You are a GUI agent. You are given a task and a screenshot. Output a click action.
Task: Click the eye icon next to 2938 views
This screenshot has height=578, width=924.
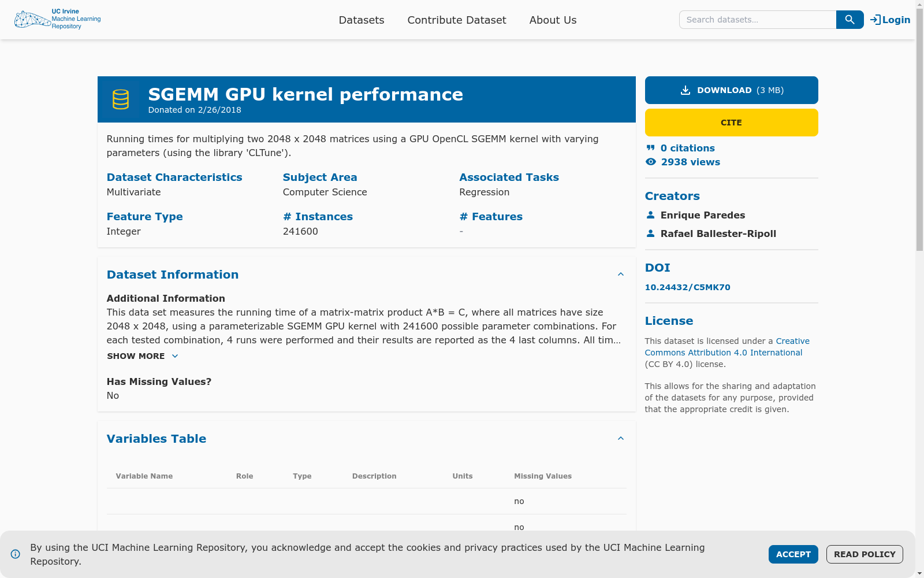(x=650, y=162)
